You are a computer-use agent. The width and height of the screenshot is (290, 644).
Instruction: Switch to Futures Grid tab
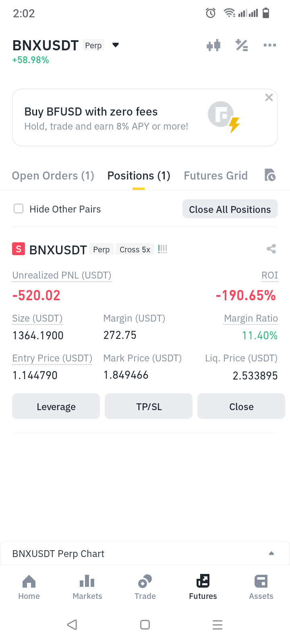(215, 175)
